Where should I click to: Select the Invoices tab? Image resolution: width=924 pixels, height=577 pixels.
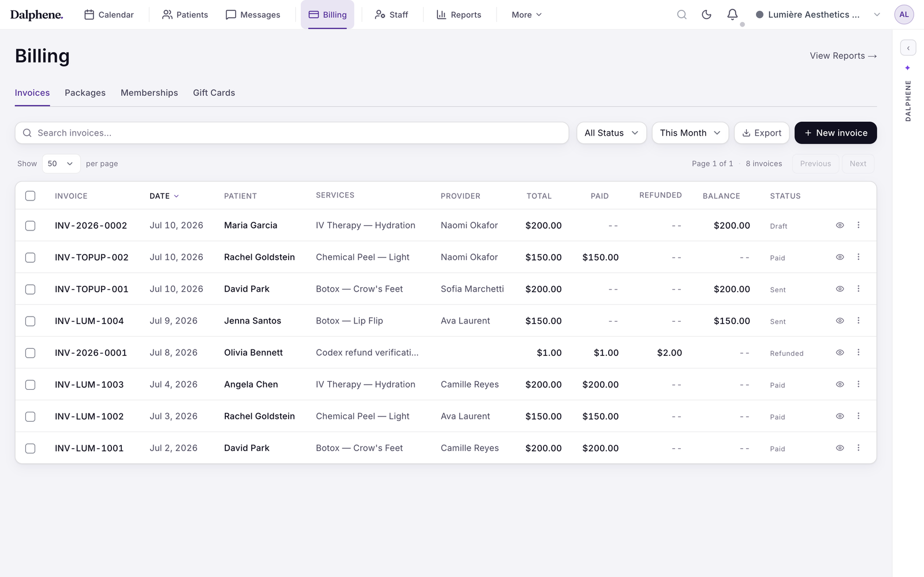32,92
